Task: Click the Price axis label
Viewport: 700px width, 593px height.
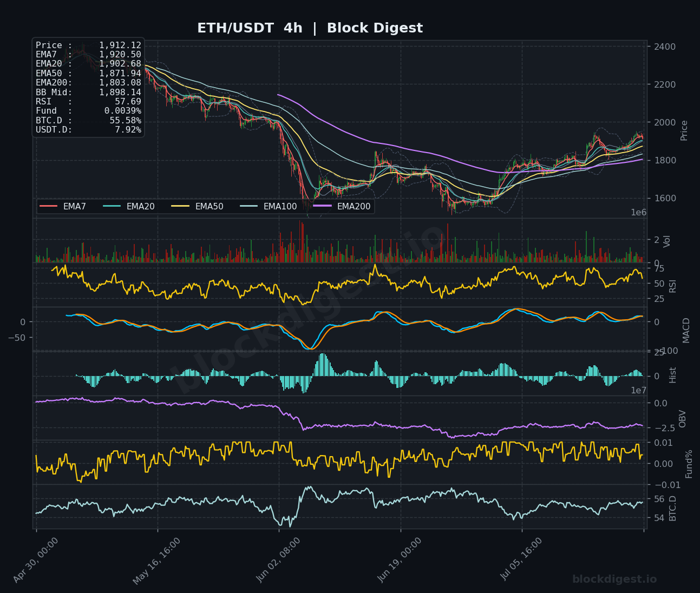Action: (684, 130)
